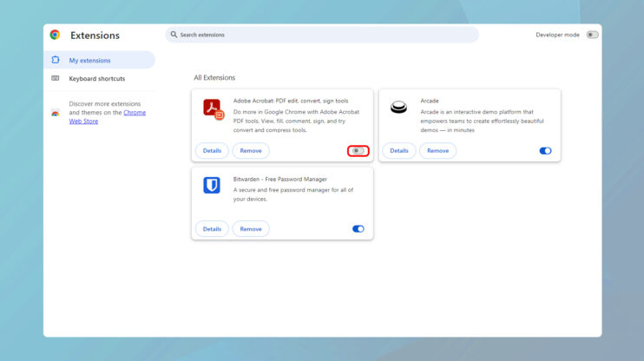Click the magnifier icon in the search bar
The width and height of the screenshot is (644, 361).
coord(174,35)
